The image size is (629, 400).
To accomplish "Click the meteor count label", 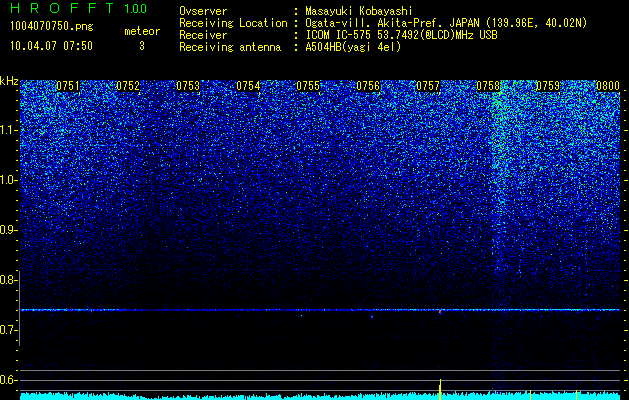I will (x=142, y=31).
